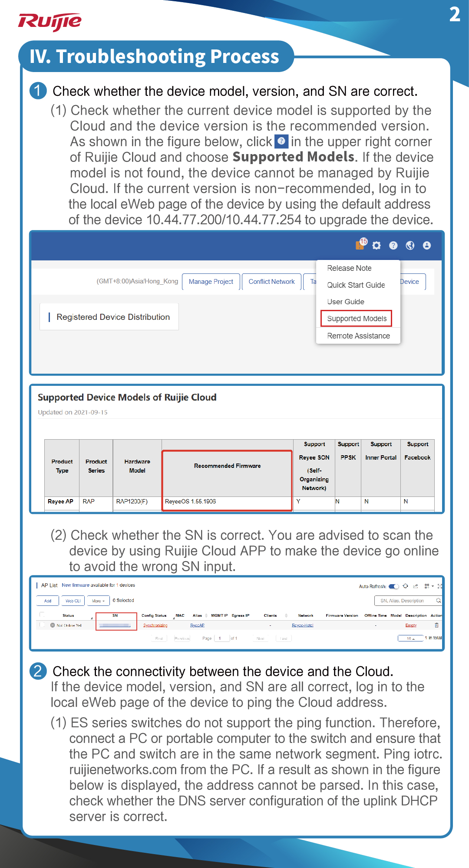469x868 pixels.
Task: Click the search magnifier in SN search box
Action: pos(438,601)
